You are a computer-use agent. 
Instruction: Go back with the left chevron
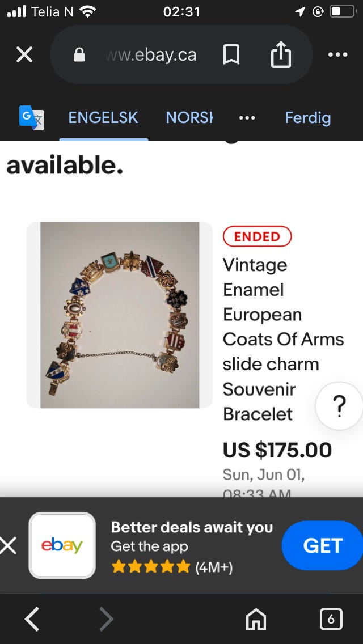pyautogui.click(x=32, y=619)
